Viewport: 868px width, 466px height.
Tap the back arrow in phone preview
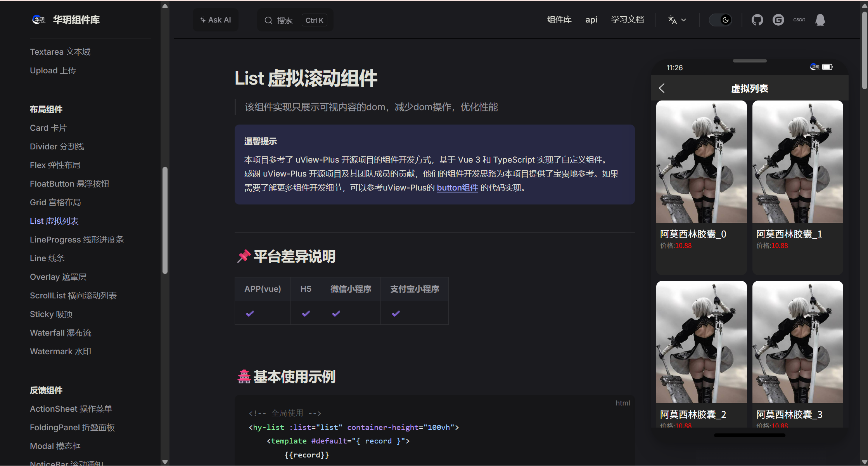click(x=662, y=88)
